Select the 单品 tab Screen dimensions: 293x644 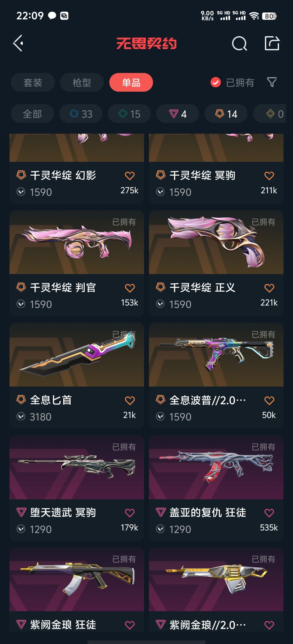[131, 82]
